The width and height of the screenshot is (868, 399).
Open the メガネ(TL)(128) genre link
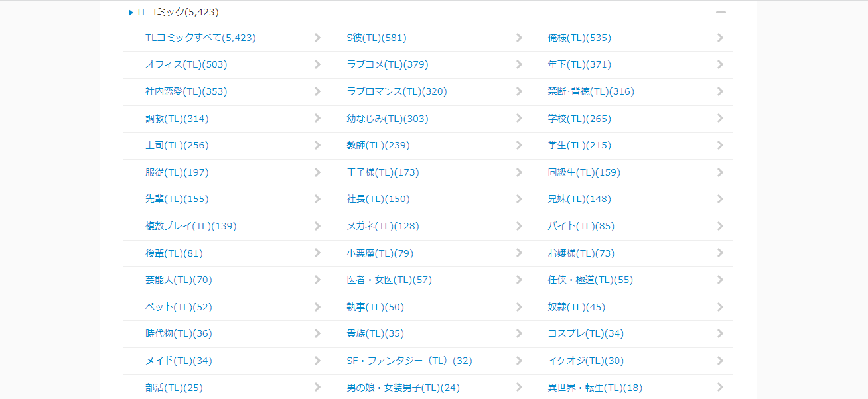[x=382, y=226]
